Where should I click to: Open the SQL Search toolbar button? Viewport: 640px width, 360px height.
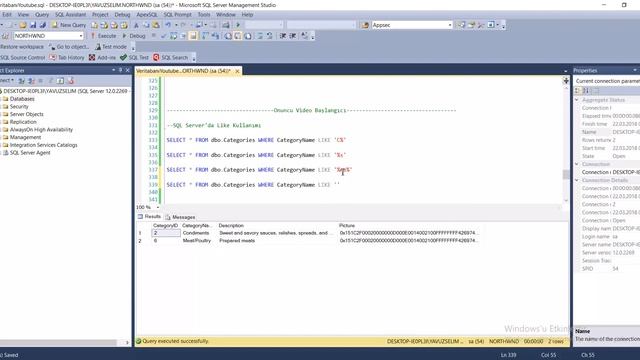[x=171, y=58]
